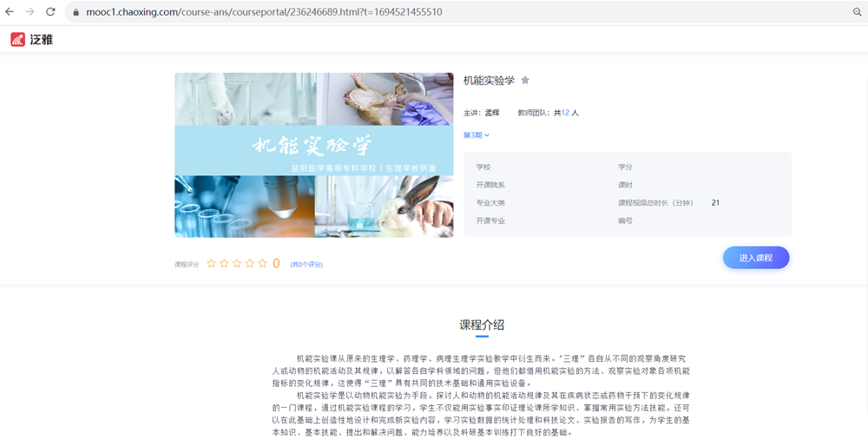This screenshot has width=868, height=446.
Task: Reload the page with the refresh icon
Action: tap(50, 12)
